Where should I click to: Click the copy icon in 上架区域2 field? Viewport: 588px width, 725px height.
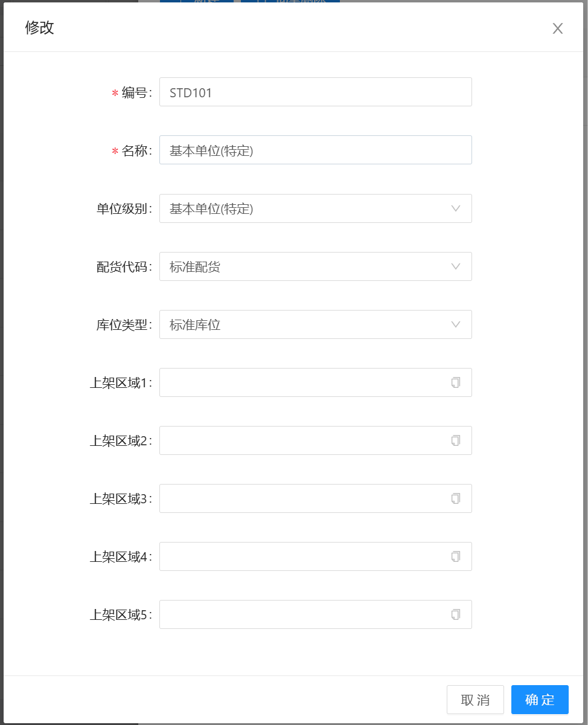coord(456,440)
